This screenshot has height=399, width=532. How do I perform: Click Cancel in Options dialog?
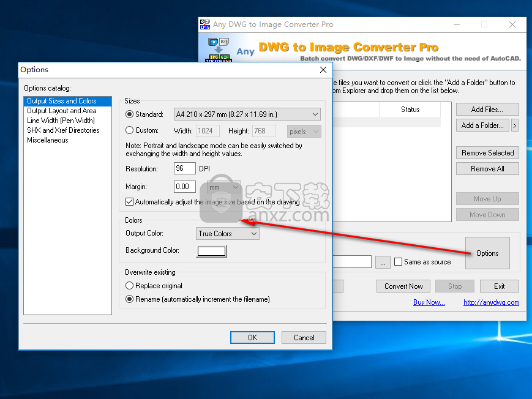coord(304,338)
